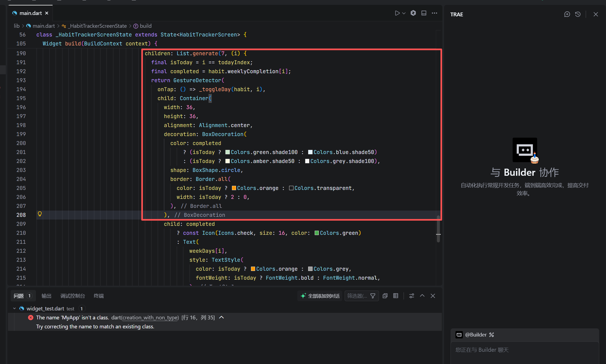This screenshot has height=364, width=606.
Task: Click the filter funnel icon
Action: (373, 296)
